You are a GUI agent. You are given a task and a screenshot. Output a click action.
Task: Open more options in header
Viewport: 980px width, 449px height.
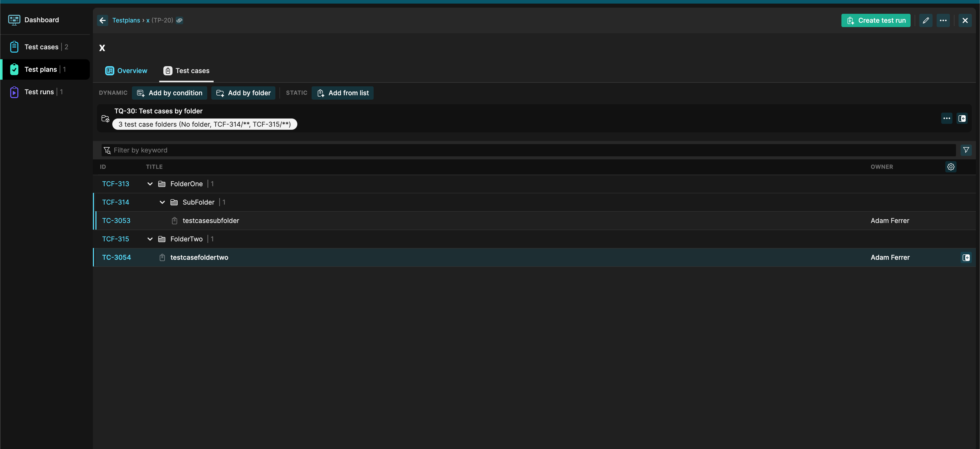(943, 20)
